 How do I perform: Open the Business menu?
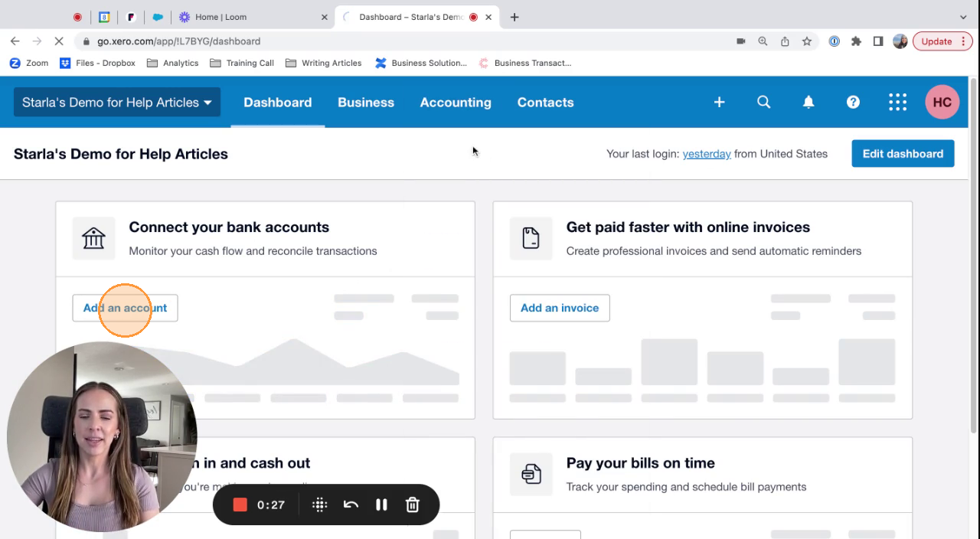tap(366, 102)
